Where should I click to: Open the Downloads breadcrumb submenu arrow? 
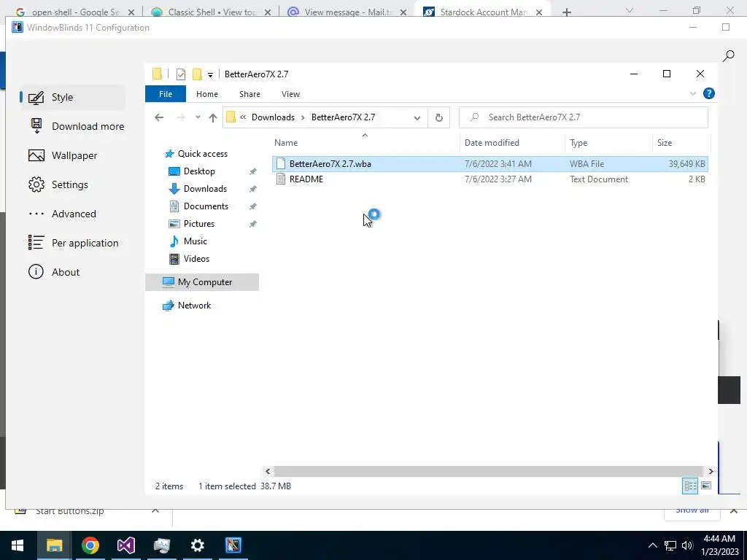[303, 117]
